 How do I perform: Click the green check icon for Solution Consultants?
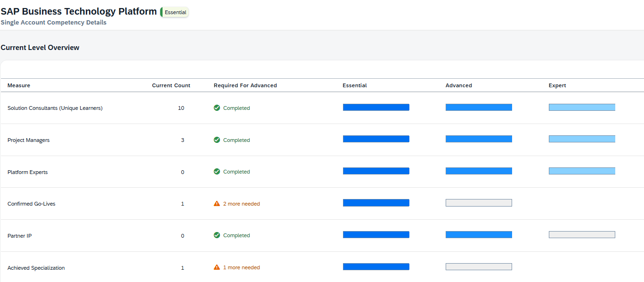click(217, 108)
